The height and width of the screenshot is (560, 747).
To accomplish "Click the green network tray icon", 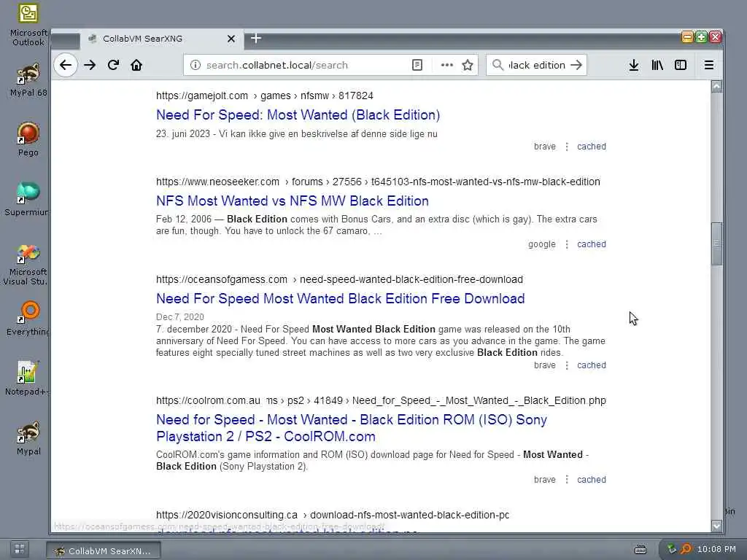I will pyautogui.click(x=672, y=550).
